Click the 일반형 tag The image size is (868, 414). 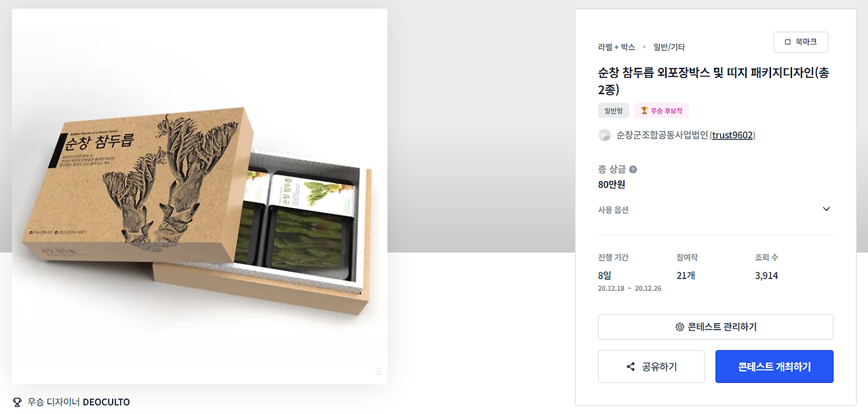614,110
